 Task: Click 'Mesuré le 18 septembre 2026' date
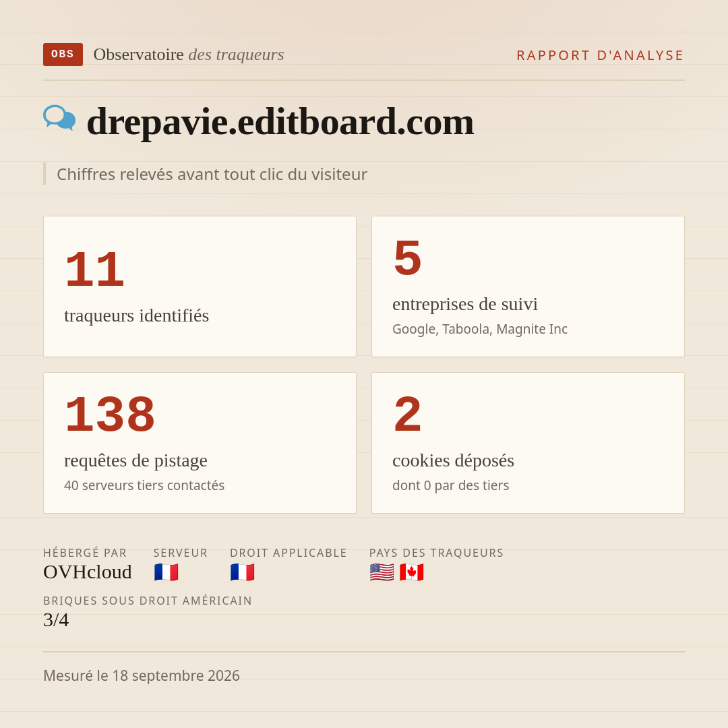point(142,675)
